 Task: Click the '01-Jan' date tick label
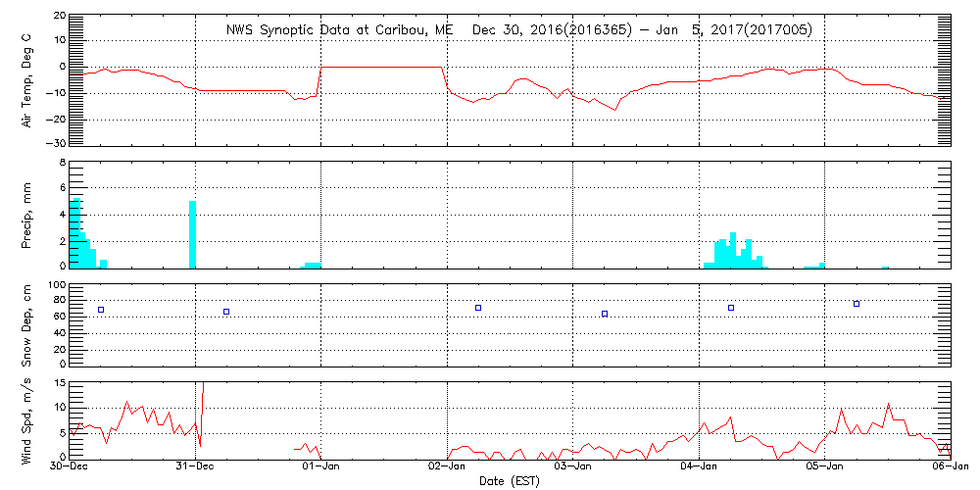320,466
